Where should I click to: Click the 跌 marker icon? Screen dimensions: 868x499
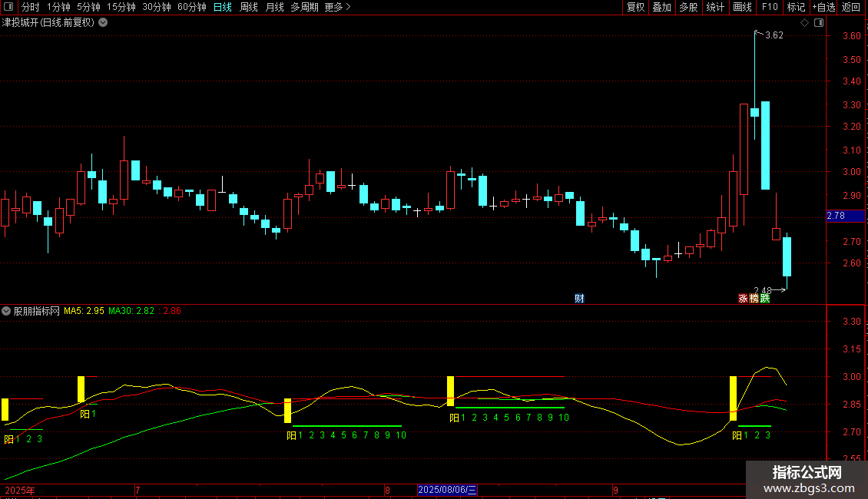coord(764,299)
